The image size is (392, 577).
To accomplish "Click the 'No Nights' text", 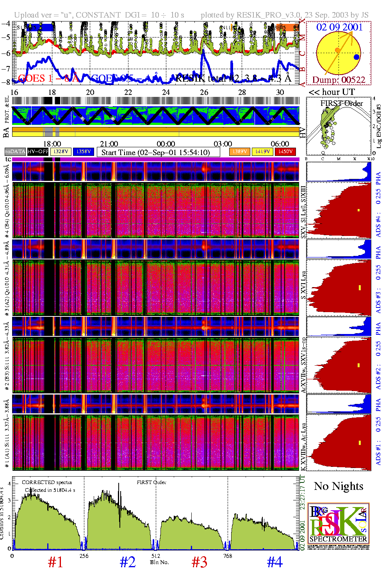I will pos(339,486).
